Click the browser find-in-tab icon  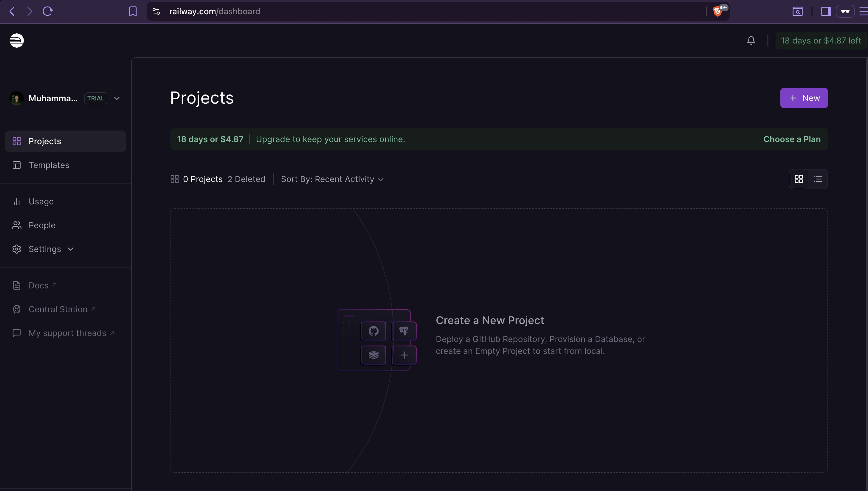point(797,11)
